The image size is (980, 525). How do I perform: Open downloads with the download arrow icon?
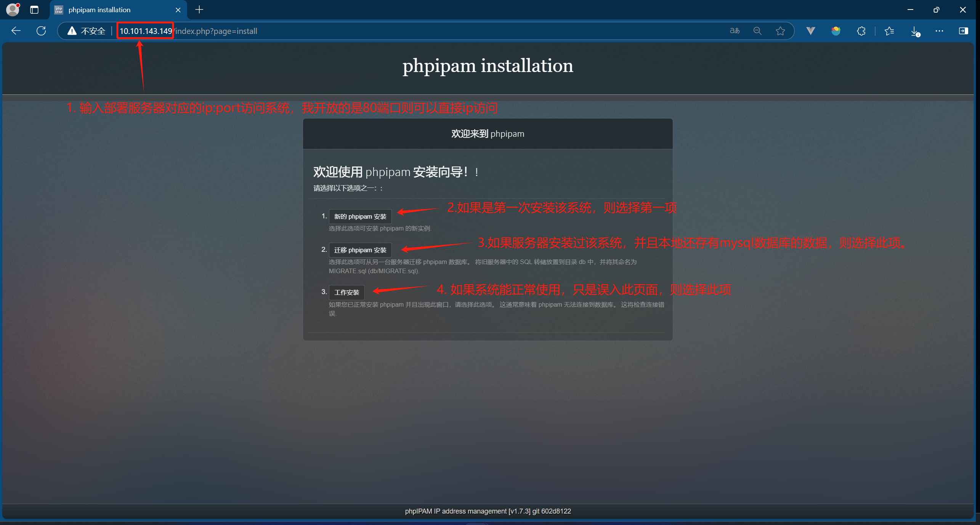[915, 31]
